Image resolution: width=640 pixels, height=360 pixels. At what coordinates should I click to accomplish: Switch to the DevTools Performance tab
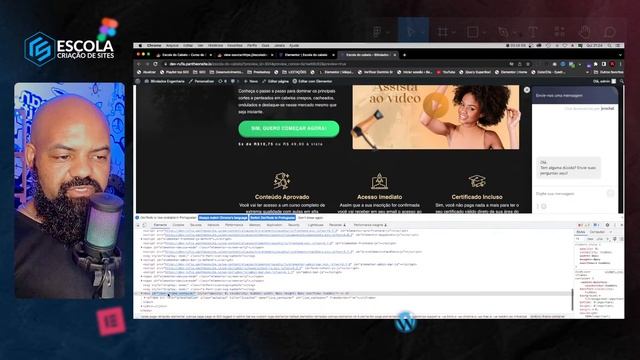pos(234,225)
